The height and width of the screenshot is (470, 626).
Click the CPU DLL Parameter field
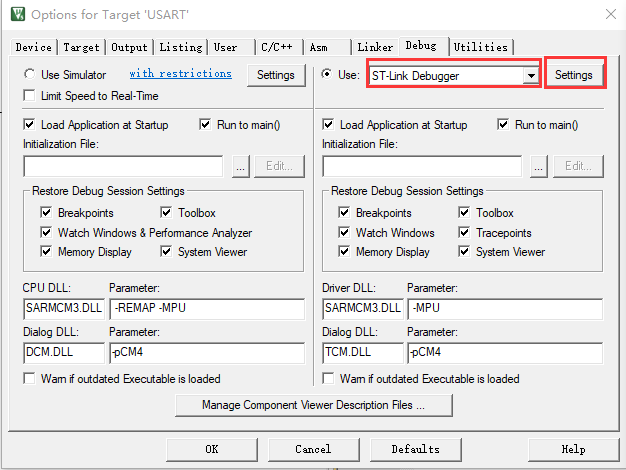(x=205, y=308)
